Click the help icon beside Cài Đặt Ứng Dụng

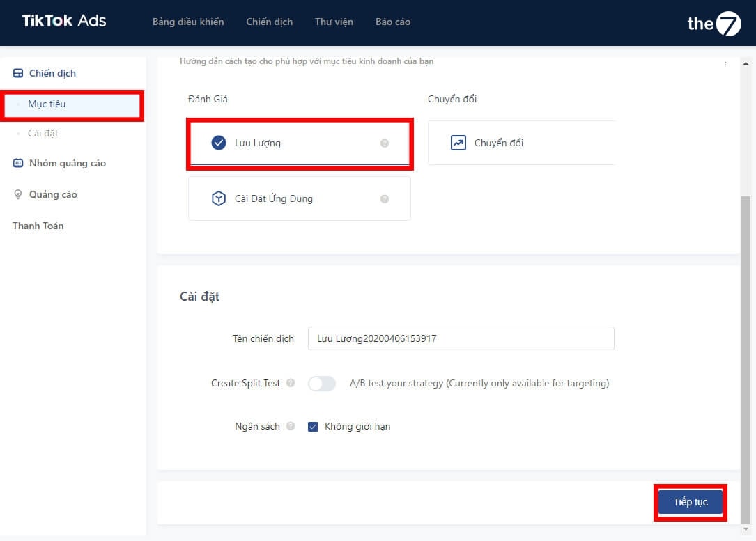385,199
